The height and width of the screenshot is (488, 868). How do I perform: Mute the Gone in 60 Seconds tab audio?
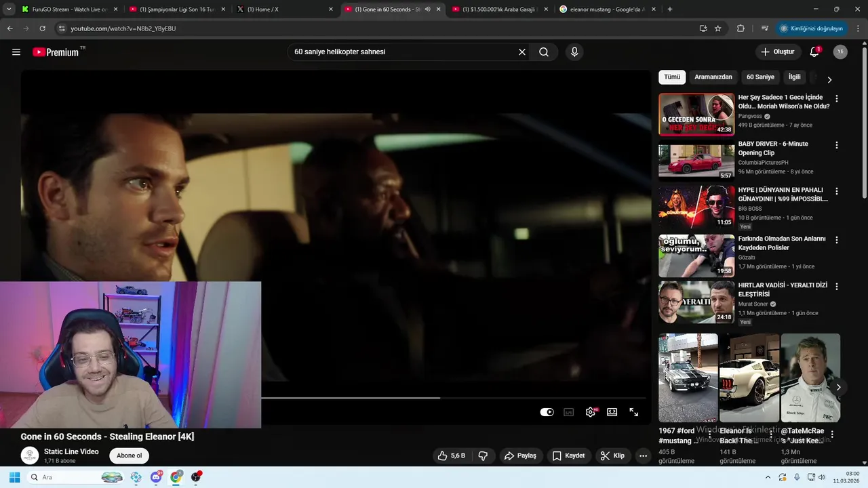(427, 9)
